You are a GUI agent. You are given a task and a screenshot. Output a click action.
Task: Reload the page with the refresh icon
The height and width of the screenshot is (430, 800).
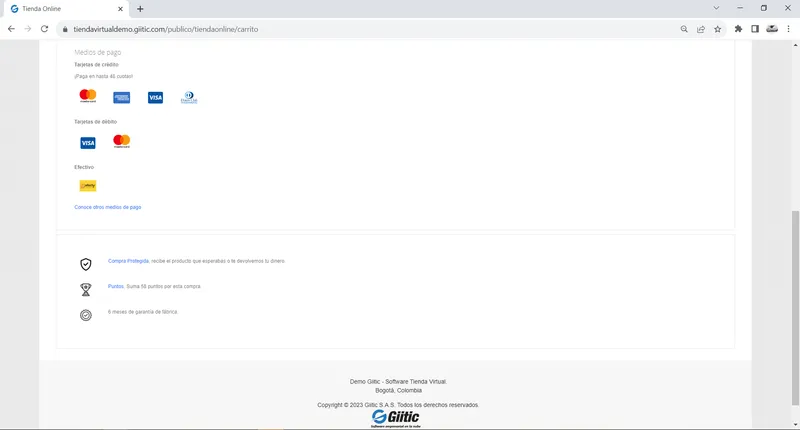pos(44,29)
